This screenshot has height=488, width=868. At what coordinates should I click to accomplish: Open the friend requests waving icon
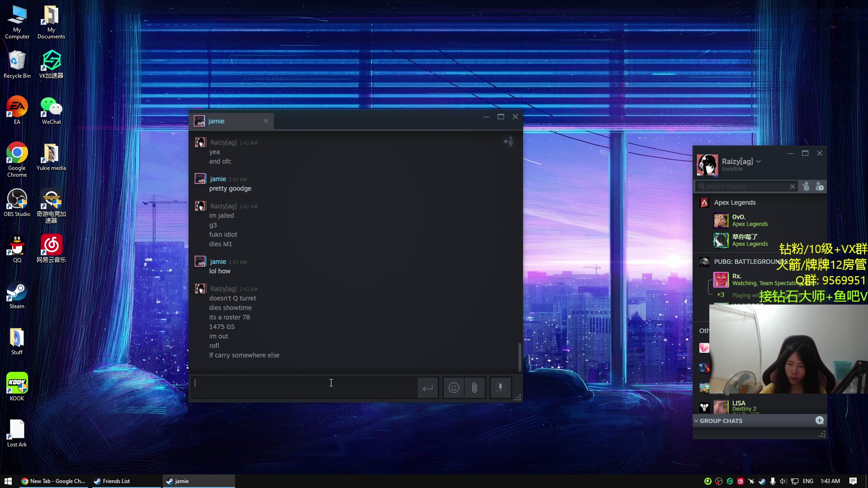tap(806, 187)
